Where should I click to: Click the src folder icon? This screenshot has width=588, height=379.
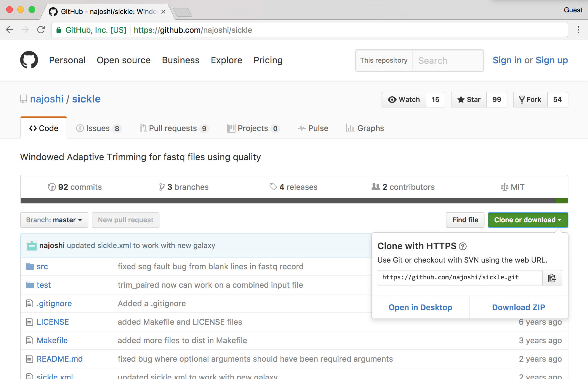tap(30, 266)
